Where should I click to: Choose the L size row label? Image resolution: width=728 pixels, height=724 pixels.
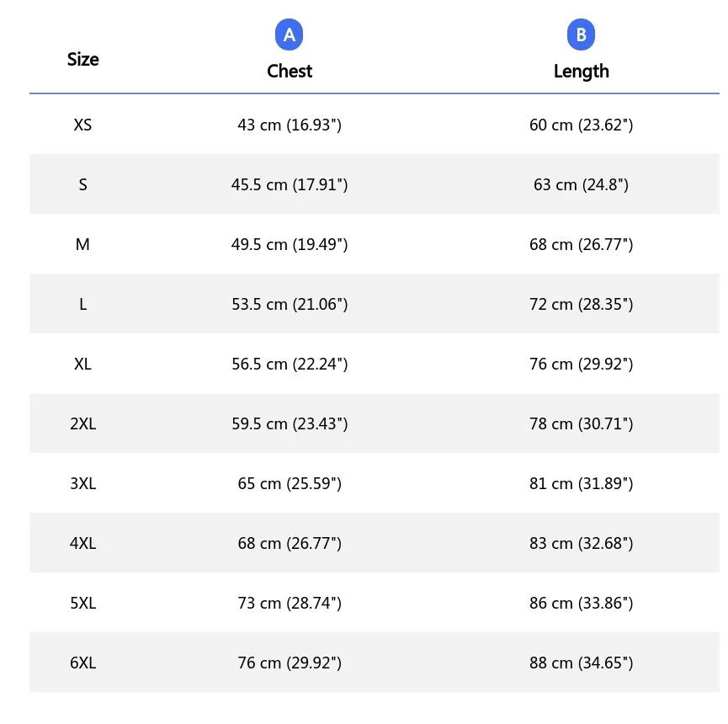pyautogui.click(x=82, y=305)
